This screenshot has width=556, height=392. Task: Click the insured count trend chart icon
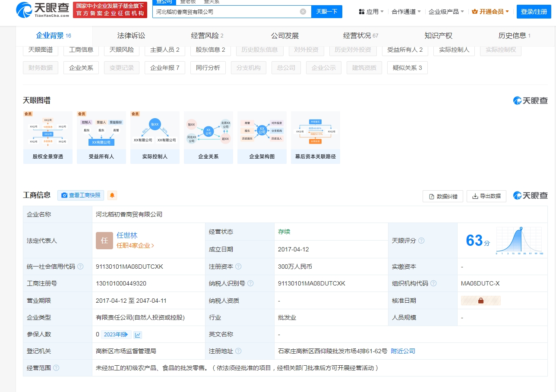(x=138, y=335)
